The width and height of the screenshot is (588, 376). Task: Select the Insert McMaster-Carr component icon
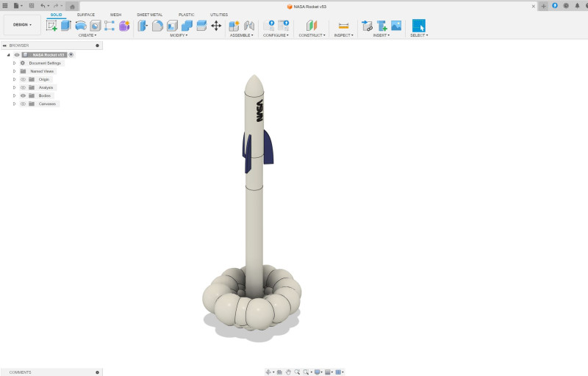[381, 26]
